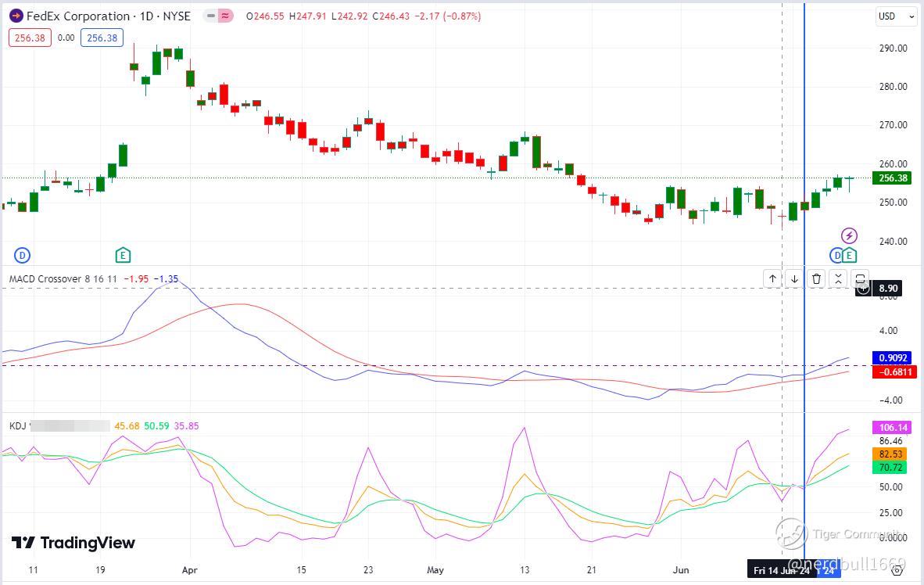Select the KDJ indicator legend
The image size is (924, 585).
18,425
